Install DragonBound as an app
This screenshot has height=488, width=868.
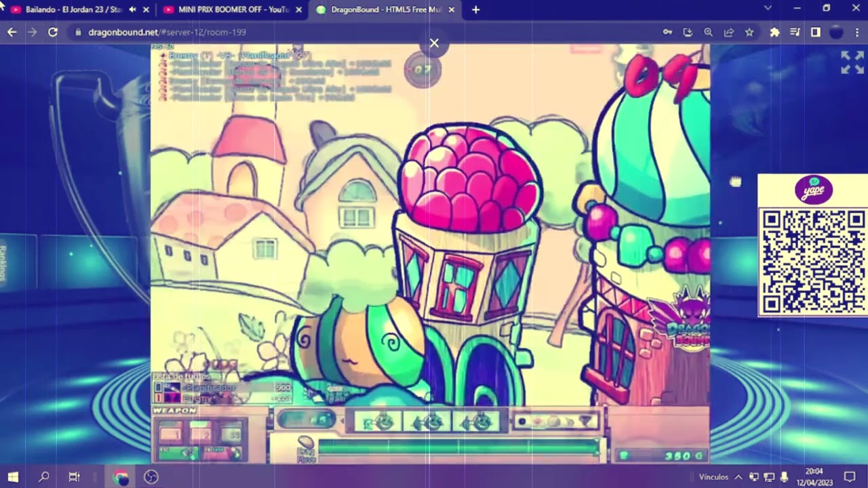[688, 32]
